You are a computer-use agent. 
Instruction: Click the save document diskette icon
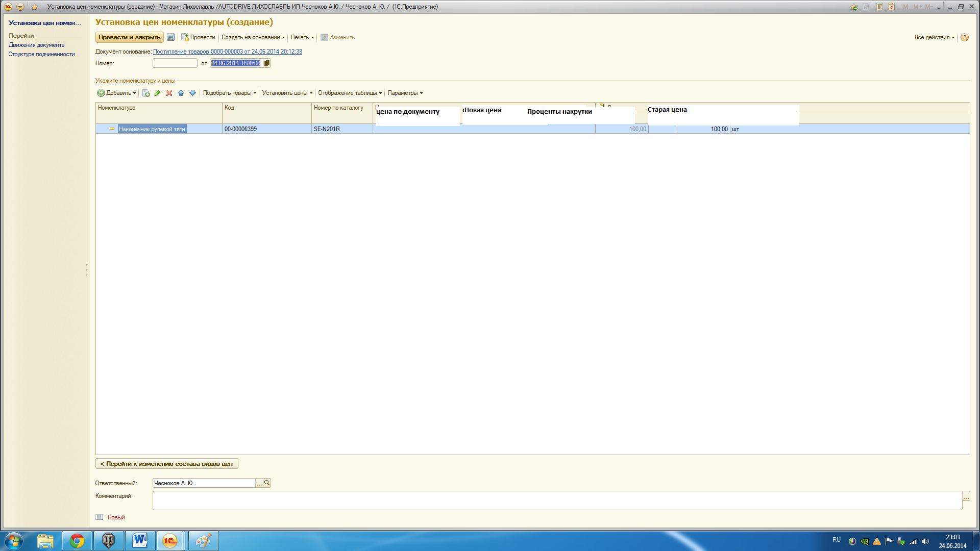point(170,37)
